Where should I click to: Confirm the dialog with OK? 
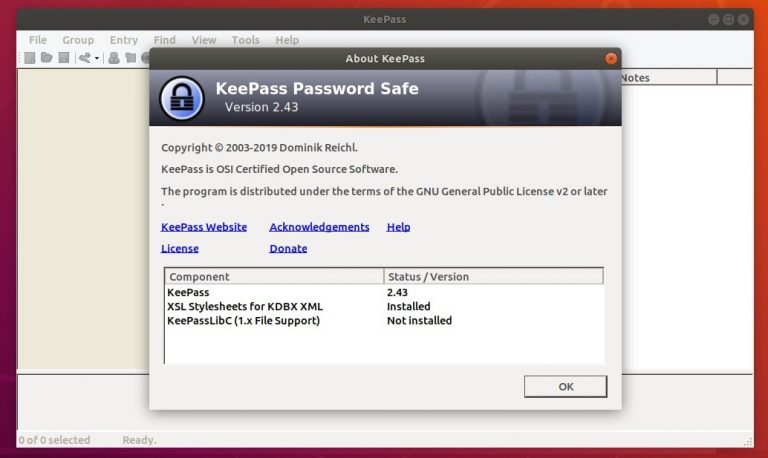(565, 386)
